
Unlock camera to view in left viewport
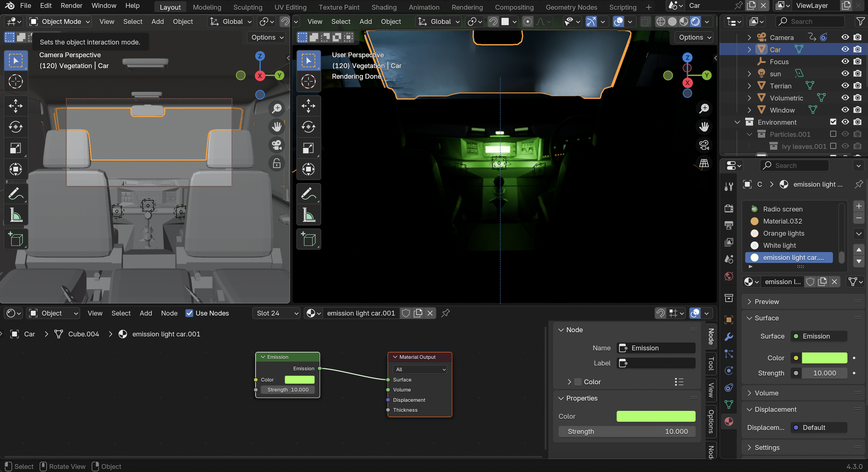coord(277,164)
